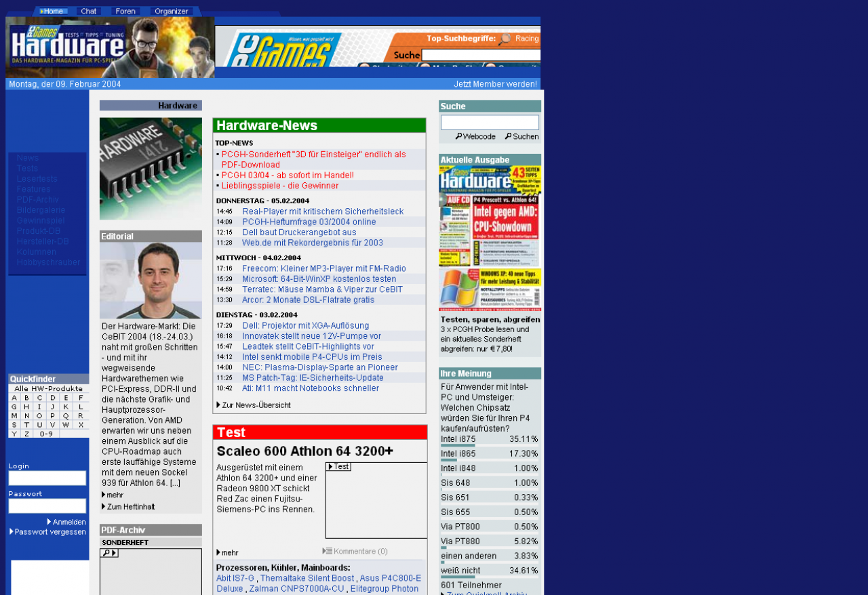The image size is (868, 595).
Task: Open PCGH-Sonderheft 3D für Einsteiger news
Action: [x=313, y=159]
